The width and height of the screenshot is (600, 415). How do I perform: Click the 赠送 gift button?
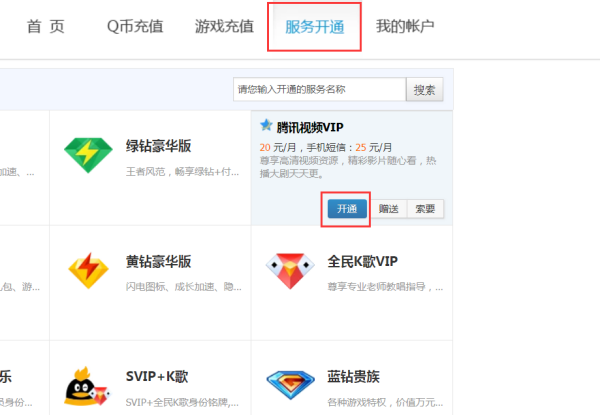tap(388, 209)
